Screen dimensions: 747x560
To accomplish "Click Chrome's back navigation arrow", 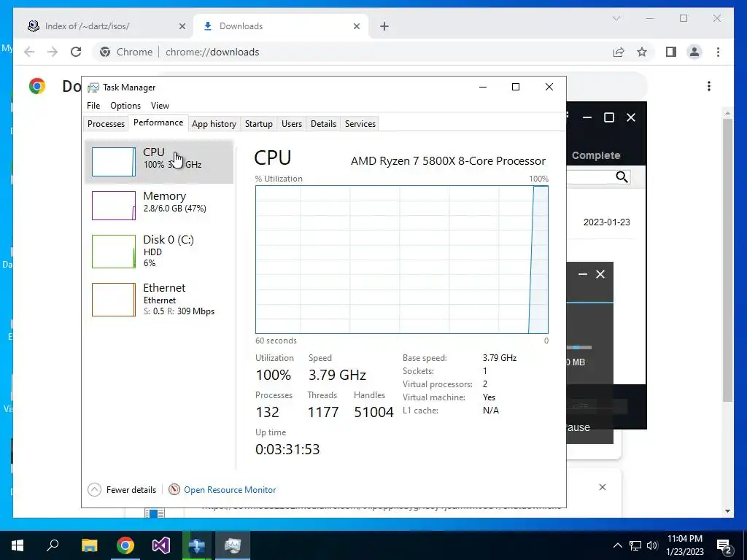I will pos(29,52).
